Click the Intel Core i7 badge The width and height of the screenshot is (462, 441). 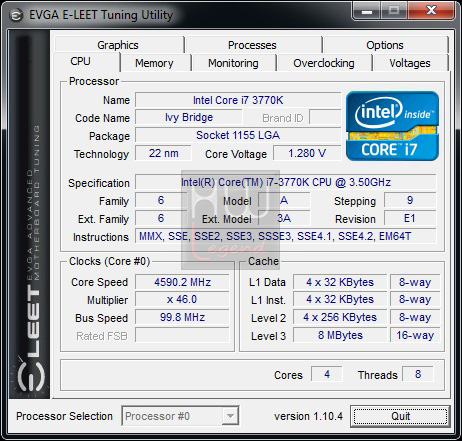point(392,126)
